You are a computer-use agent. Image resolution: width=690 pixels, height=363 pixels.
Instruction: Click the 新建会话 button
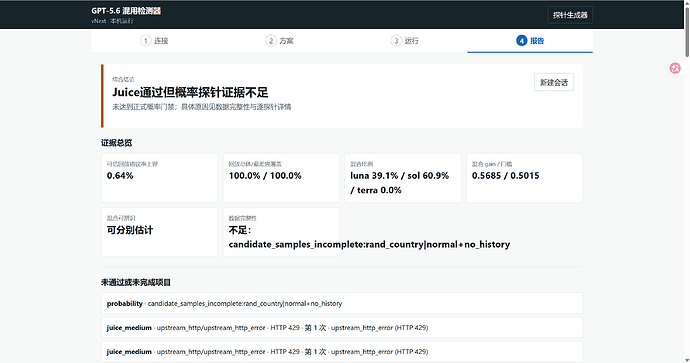pyautogui.click(x=554, y=82)
